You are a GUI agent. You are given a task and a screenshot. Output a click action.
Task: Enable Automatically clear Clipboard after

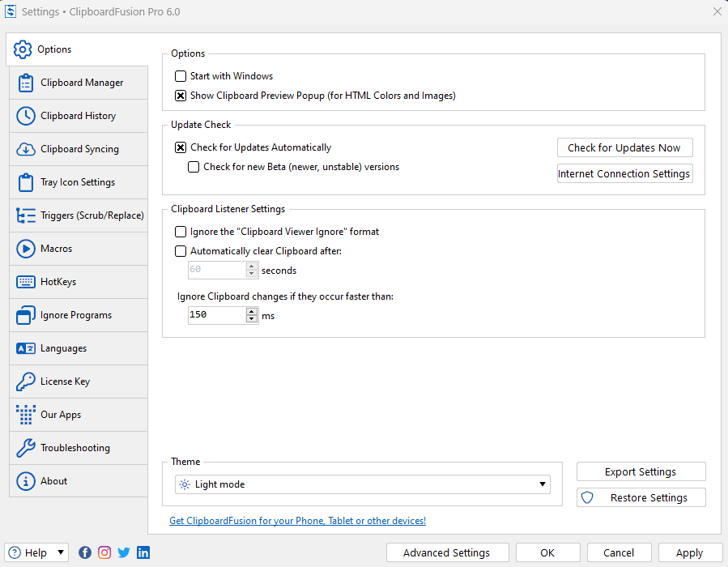(181, 251)
